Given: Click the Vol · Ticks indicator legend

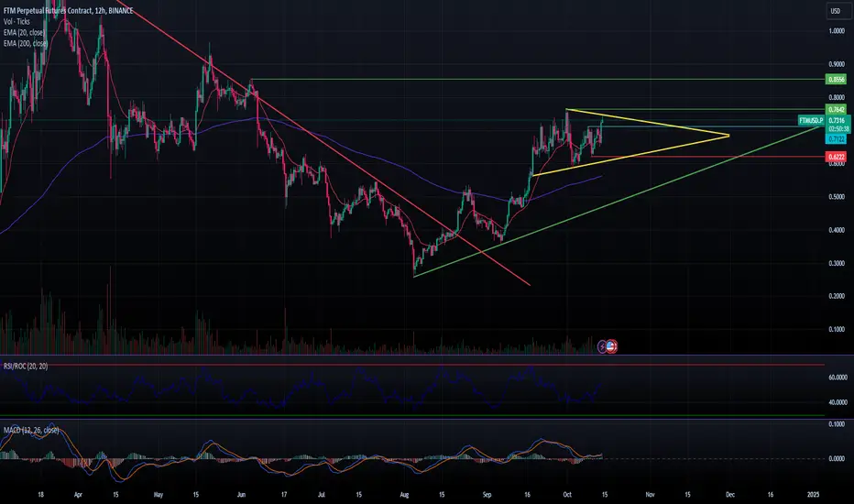Looking at the screenshot, I should click(x=16, y=21).
